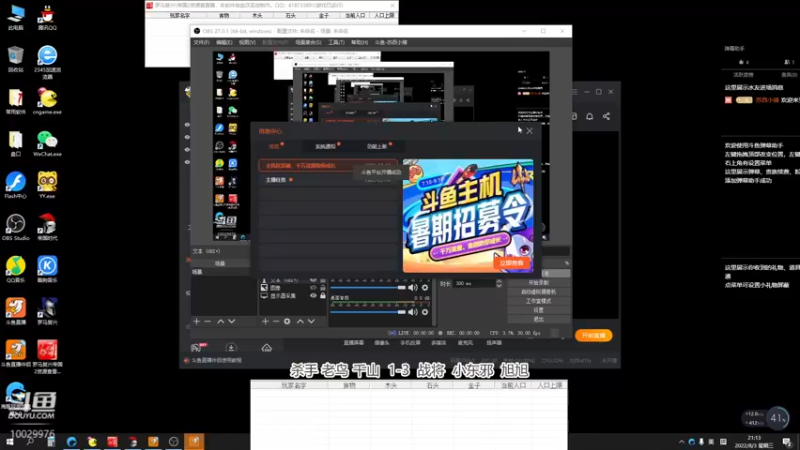Open source properties gear icon

(x=287, y=321)
